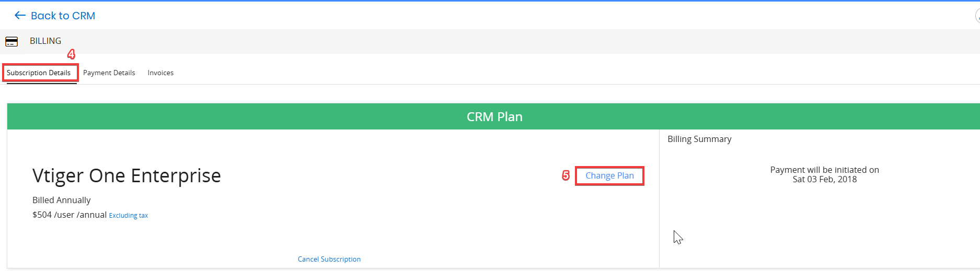View the Excluding tax details link

coord(129,215)
